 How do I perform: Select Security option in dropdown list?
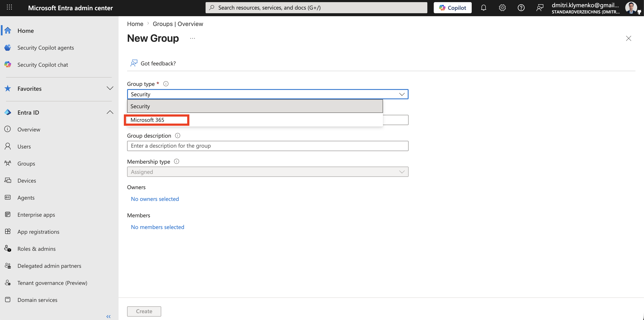[x=255, y=106]
